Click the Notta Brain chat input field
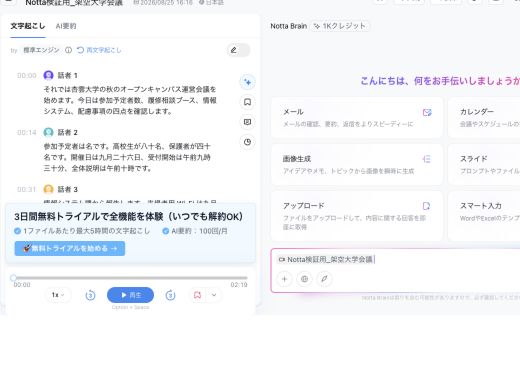 396,270
